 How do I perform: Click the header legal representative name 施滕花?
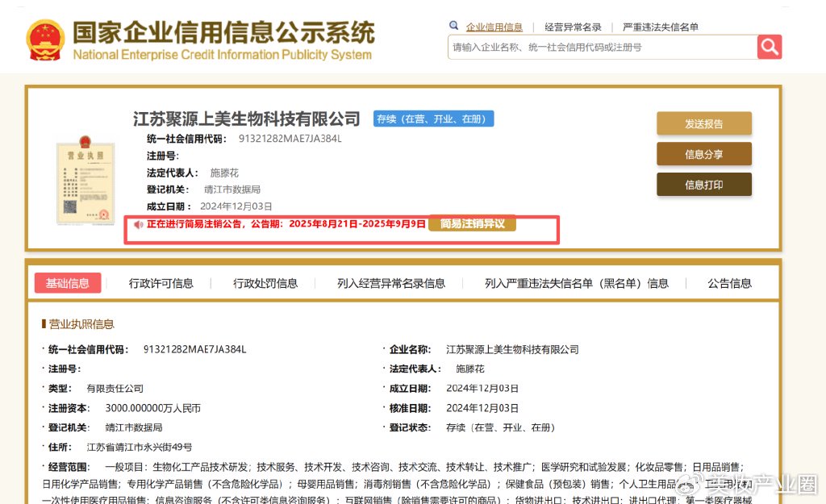[x=224, y=173]
